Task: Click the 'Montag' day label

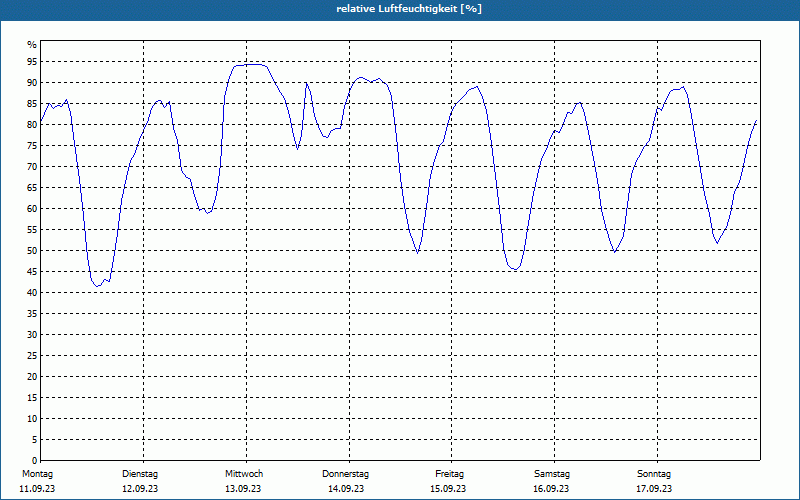Action: point(37,474)
